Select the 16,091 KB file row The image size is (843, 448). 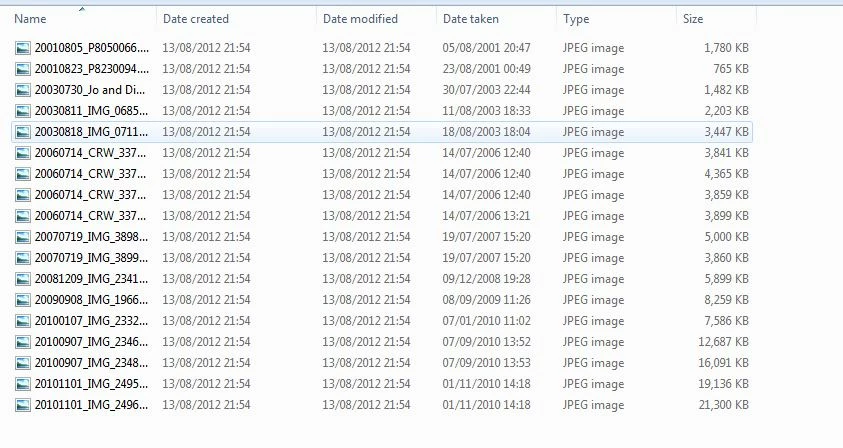(x=382, y=362)
